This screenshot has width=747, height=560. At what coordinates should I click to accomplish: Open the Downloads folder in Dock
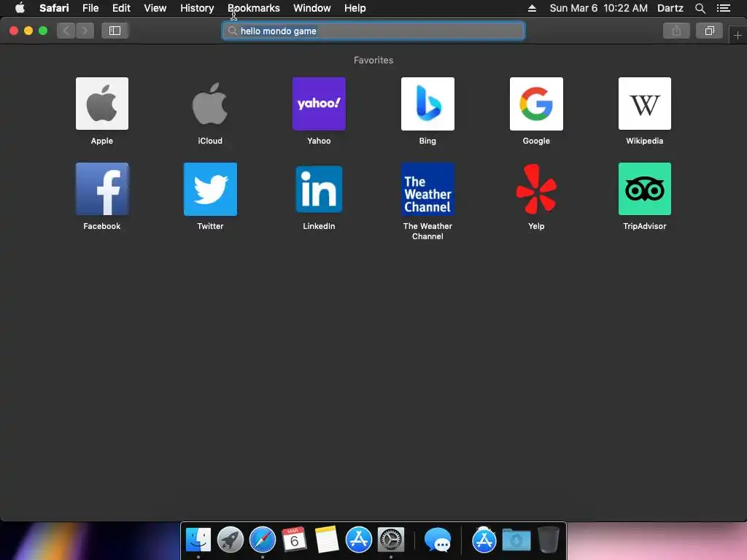516,540
